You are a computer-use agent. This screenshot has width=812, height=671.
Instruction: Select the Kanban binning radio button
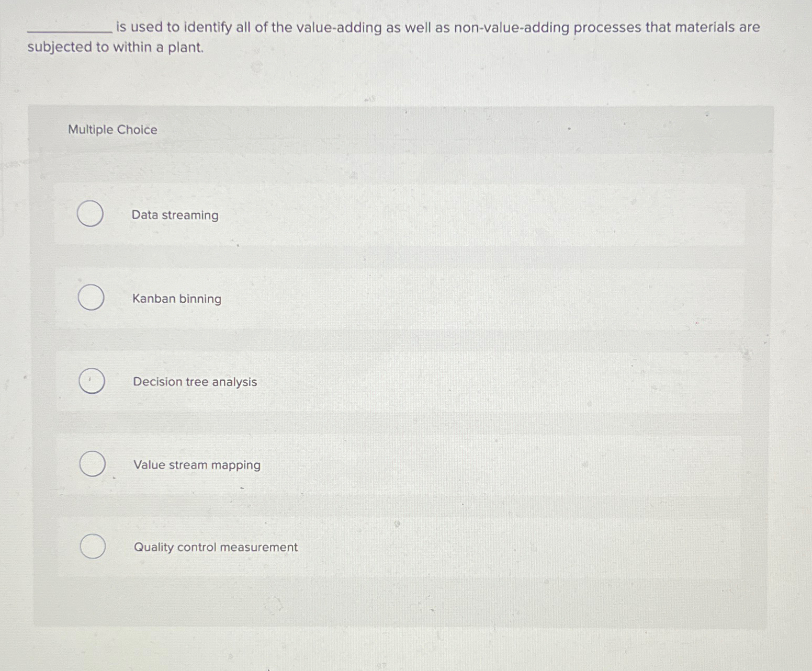(x=91, y=298)
